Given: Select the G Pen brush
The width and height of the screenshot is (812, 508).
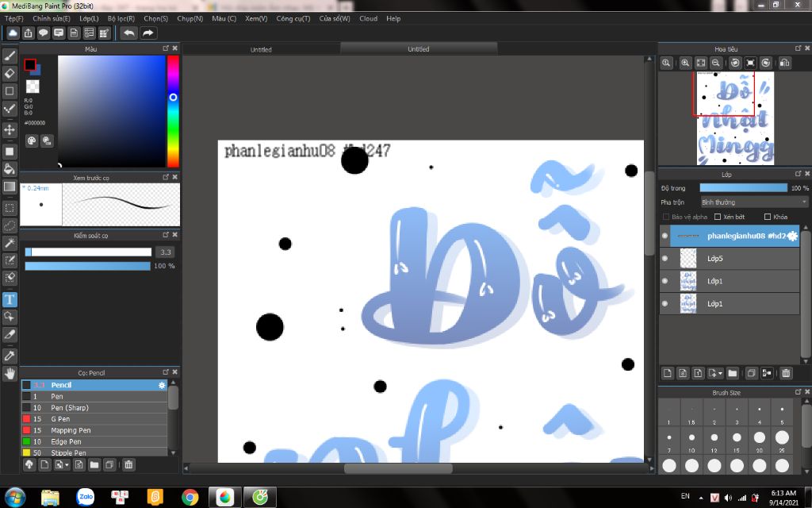Looking at the screenshot, I should coord(94,419).
